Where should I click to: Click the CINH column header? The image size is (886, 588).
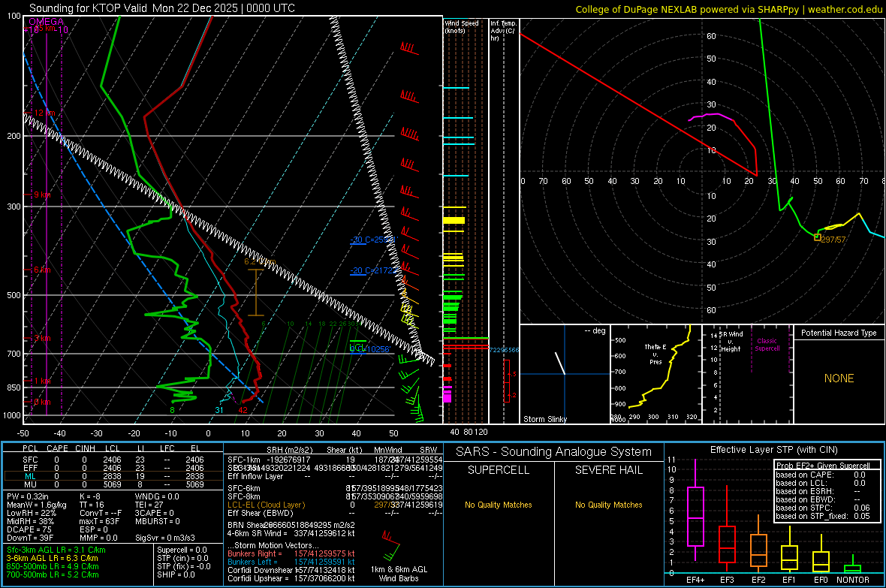[86, 448]
